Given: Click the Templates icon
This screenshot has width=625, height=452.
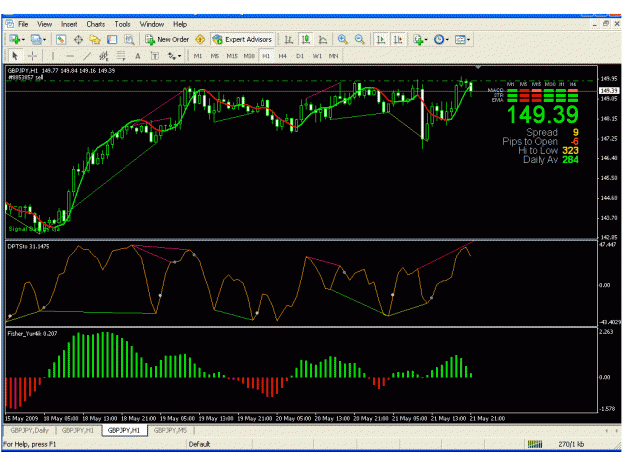Looking at the screenshot, I should pos(460,39).
